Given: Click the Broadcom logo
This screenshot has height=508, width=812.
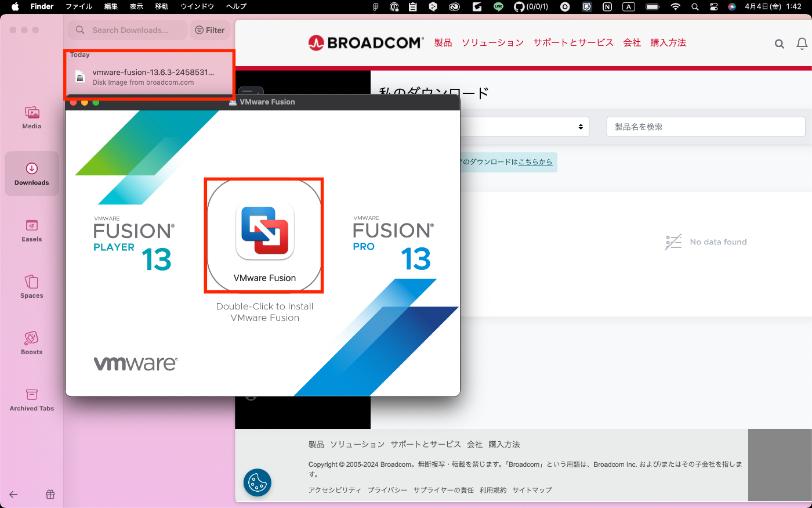Looking at the screenshot, I should pyautogui.click(x=366, y=43).
